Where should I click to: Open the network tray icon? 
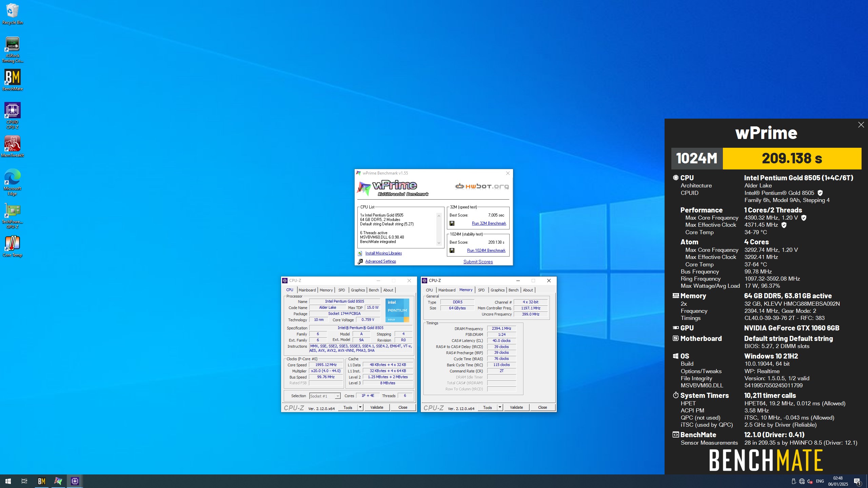click(802, 481)
